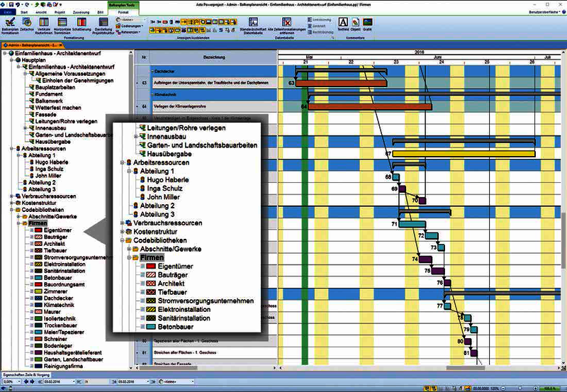Select Hugo Haberle resource
This screenshot has width=567, height=392.
(x=52, y=162)
